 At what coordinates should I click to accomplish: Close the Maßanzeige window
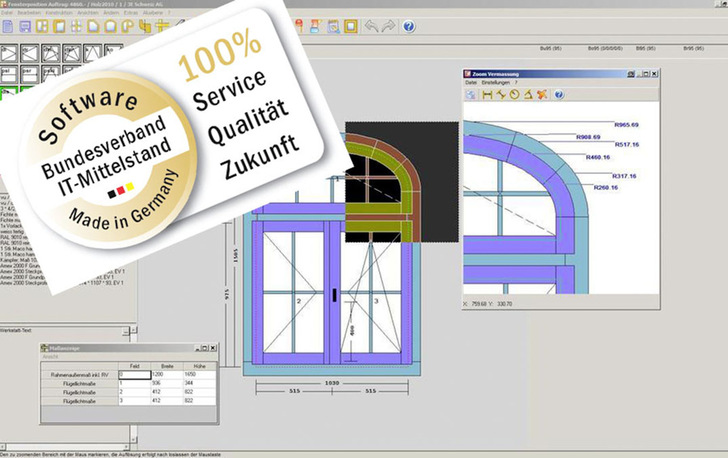(x=212, y=348)
